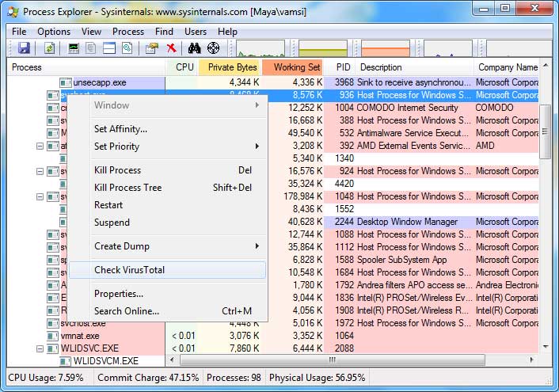Expand the Window submenu arrow
The height and width of the screenshot is (392, 559).
(x=257, y=105)
